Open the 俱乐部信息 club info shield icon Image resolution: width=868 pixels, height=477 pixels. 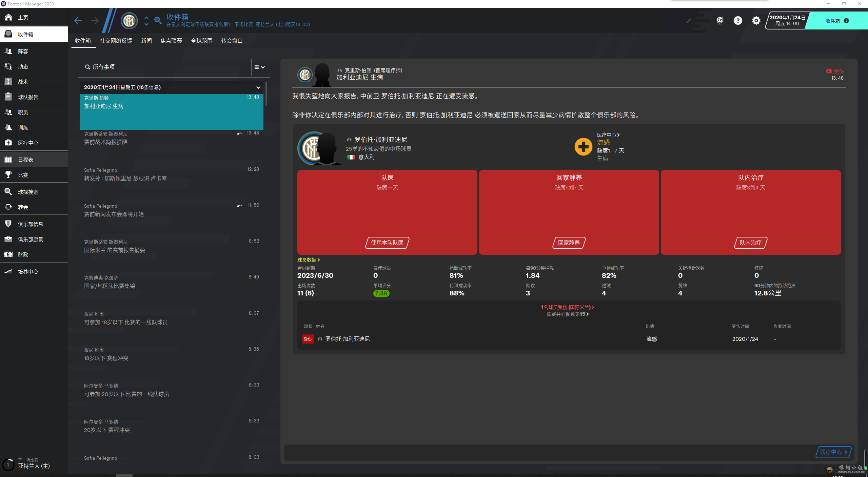point(8,224)
